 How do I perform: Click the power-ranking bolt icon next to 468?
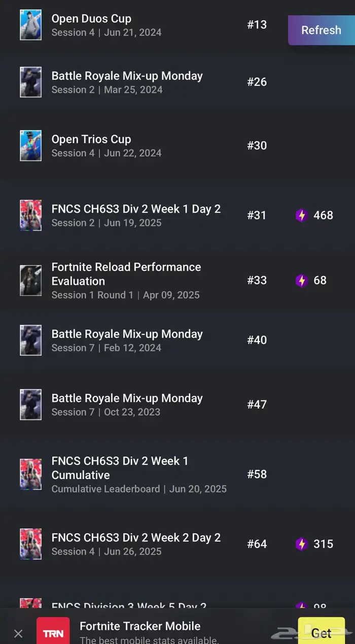click(302, 215)
